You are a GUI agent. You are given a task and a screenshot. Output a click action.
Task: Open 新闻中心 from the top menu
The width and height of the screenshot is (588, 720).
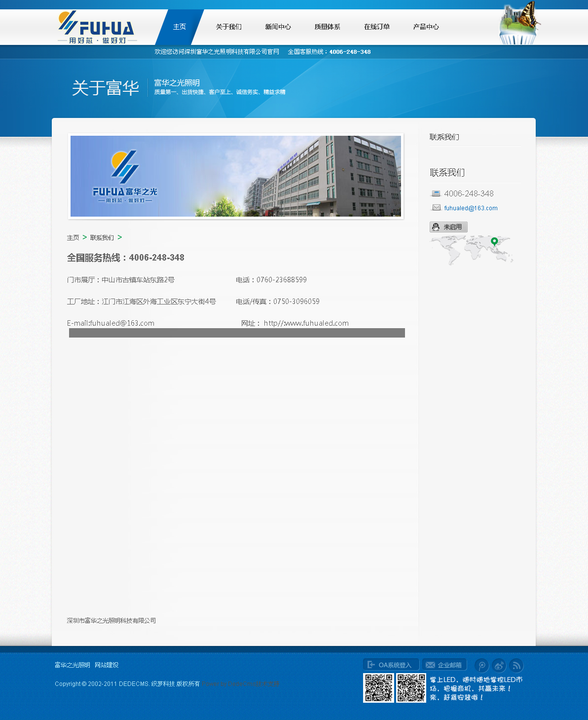pyautogui.click(x=278, y=27)
